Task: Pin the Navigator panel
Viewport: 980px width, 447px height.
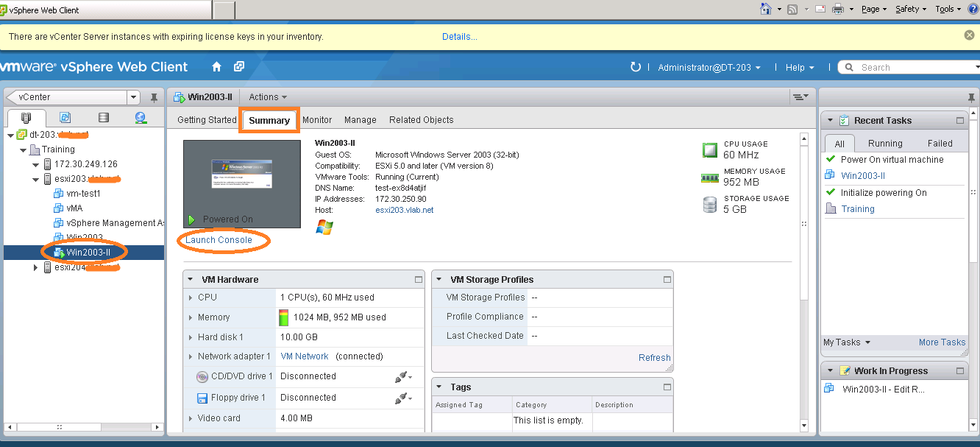Action: (154, 96)
